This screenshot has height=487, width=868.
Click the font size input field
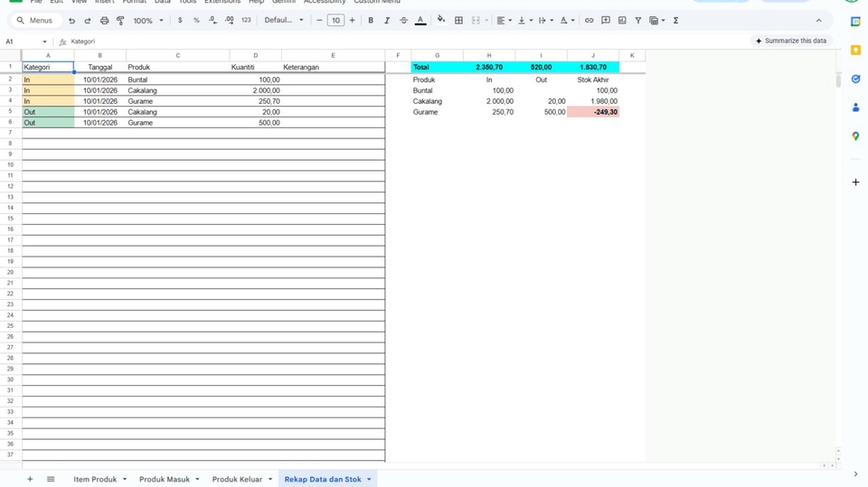tap(335, 21)
